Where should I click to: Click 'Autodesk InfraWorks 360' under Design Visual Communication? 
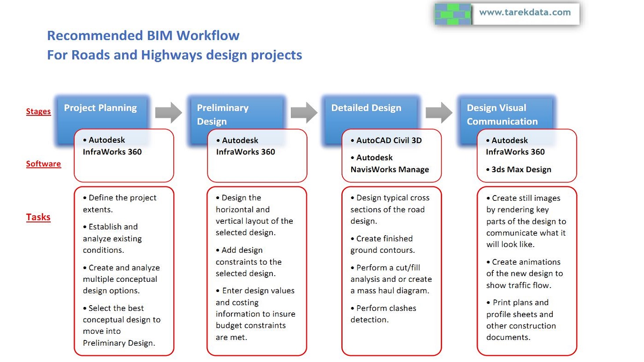[515, 146]
